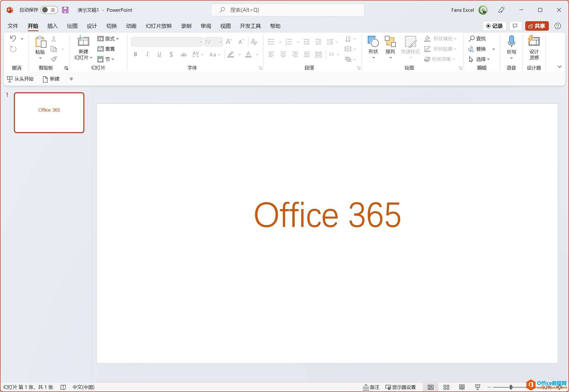The height and width of the screenshot is (392, 569).
Task: Switch to Slide Show (幻灯片放映) tab
Action: 159,26
